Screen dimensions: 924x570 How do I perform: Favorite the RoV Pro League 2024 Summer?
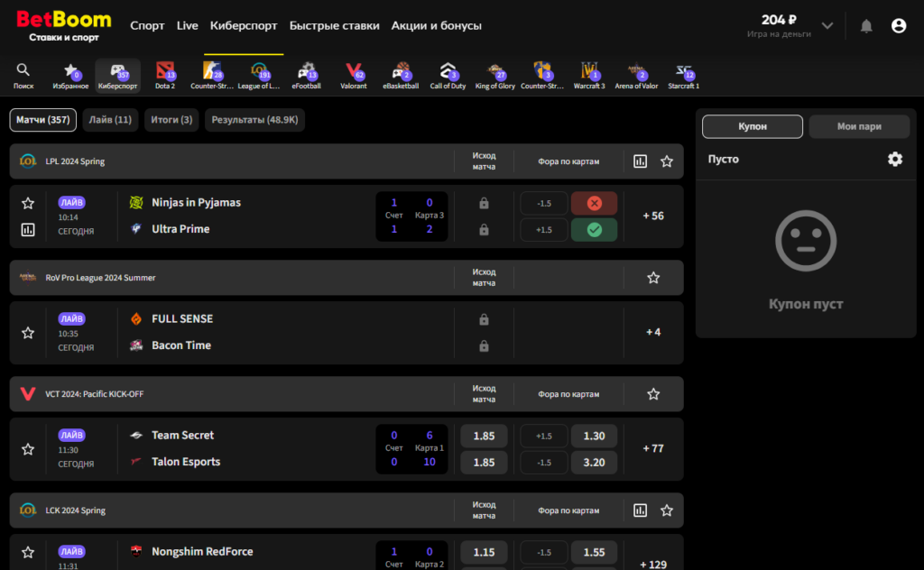click(x=653, y=278)
